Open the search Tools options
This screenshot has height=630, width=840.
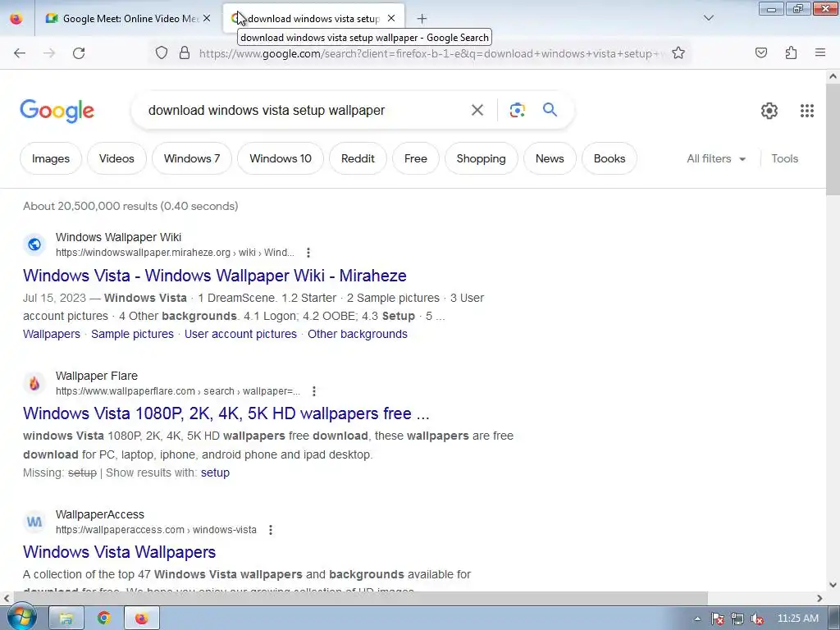[x=785, y=158]
